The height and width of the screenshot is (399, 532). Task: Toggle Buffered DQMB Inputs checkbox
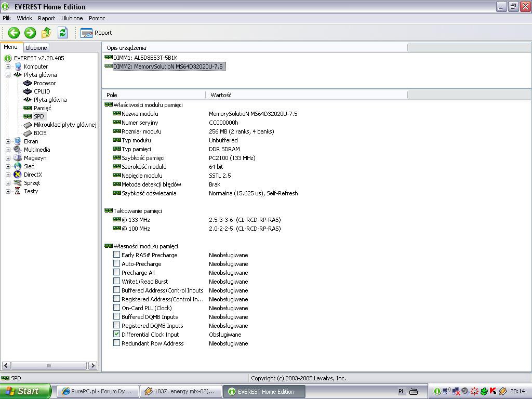coord(116,316)
